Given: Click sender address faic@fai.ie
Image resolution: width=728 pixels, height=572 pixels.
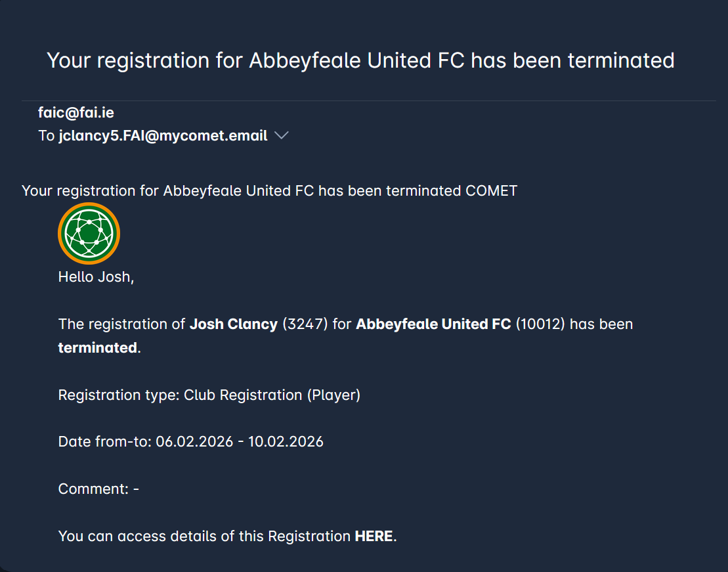Looking at the screenshot, I should (76, 113).
